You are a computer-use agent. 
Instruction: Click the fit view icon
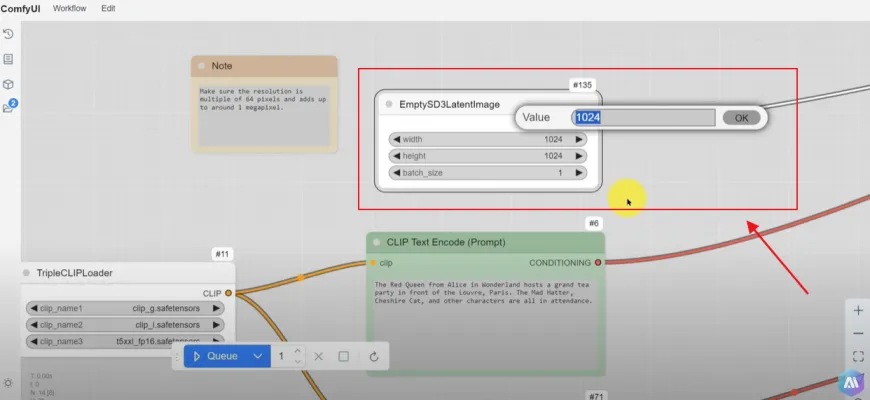click(858, 356)
